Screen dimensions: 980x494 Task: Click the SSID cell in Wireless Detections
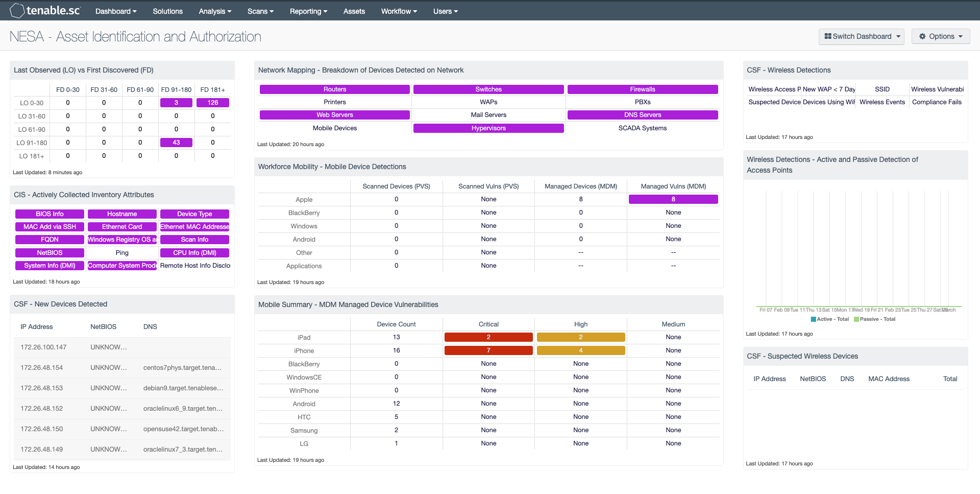882,89
